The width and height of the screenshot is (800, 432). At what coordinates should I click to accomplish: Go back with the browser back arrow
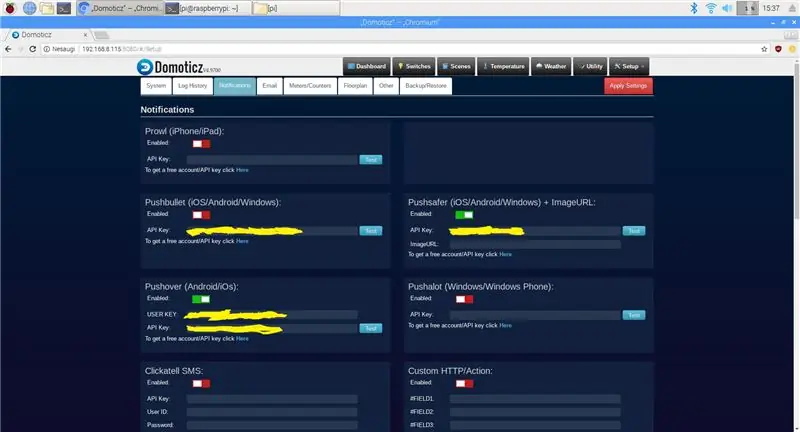click(x=8, y=49)
